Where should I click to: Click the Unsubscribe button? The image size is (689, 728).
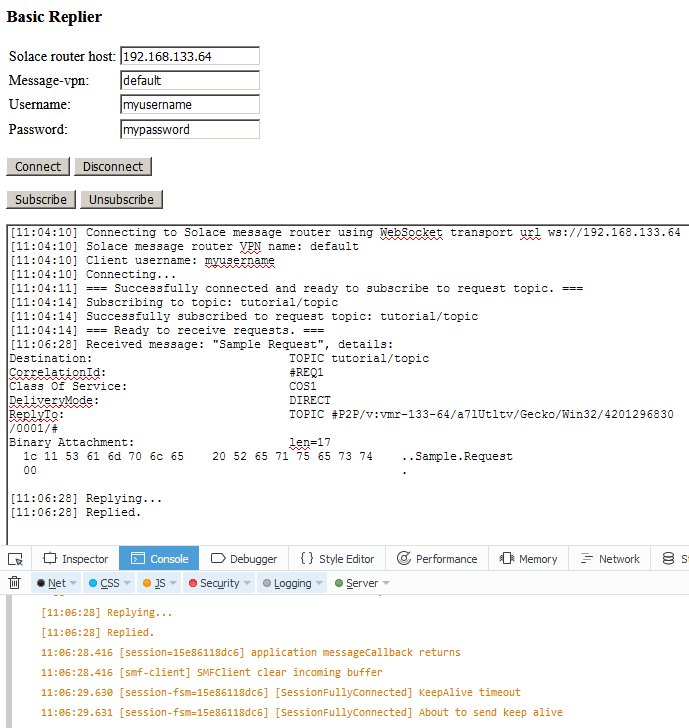[x=121, y=200]
